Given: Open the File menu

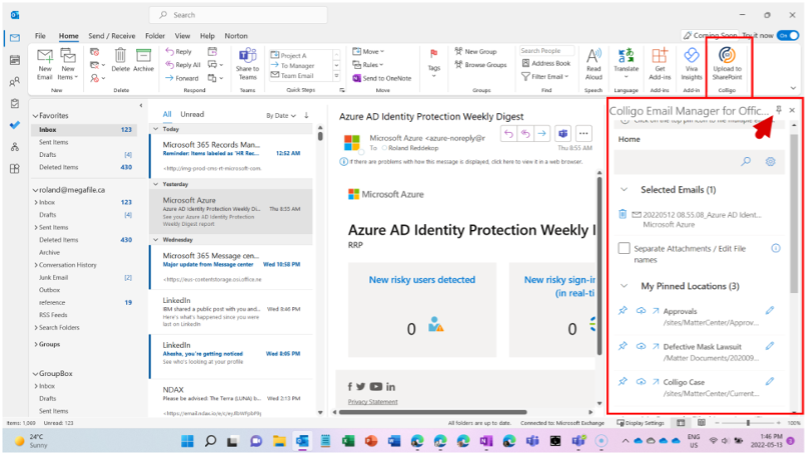Looking at the screenshot, I should click(x=40, y=36).
